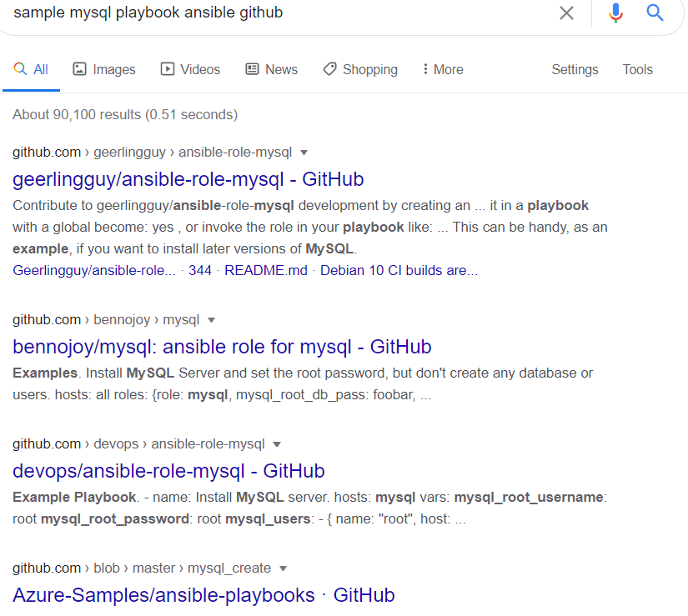Expand dropdown arrow next to devops ansible-role-mysql URL
The image size is (688, 616).
tap(276, 444)
